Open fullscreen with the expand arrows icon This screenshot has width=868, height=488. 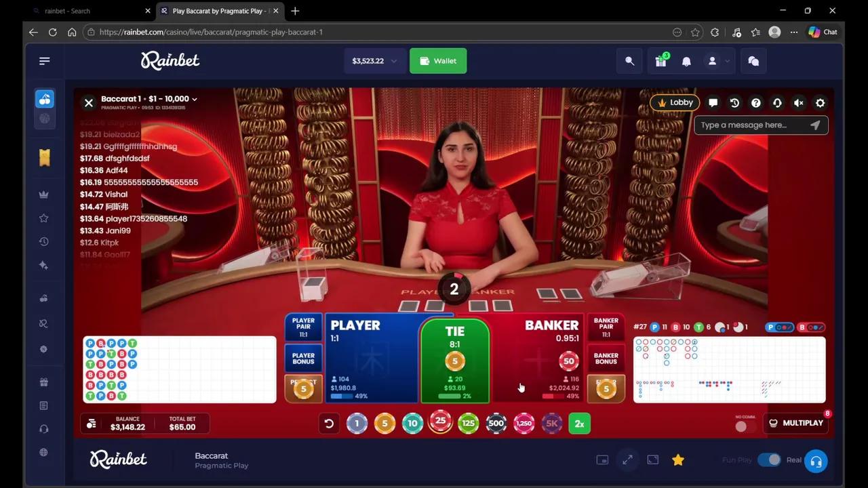tap(627, 460)
